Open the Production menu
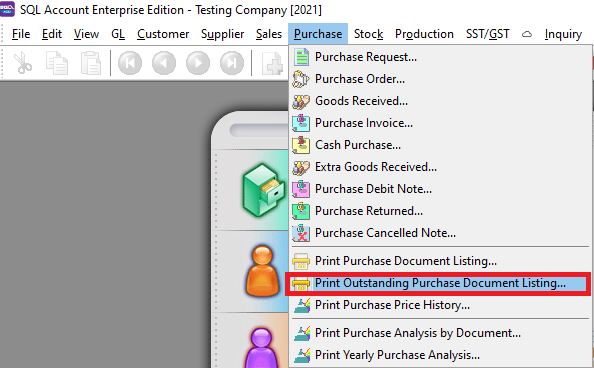This screenshot has width=594, height=368. [x=424, y=34]
